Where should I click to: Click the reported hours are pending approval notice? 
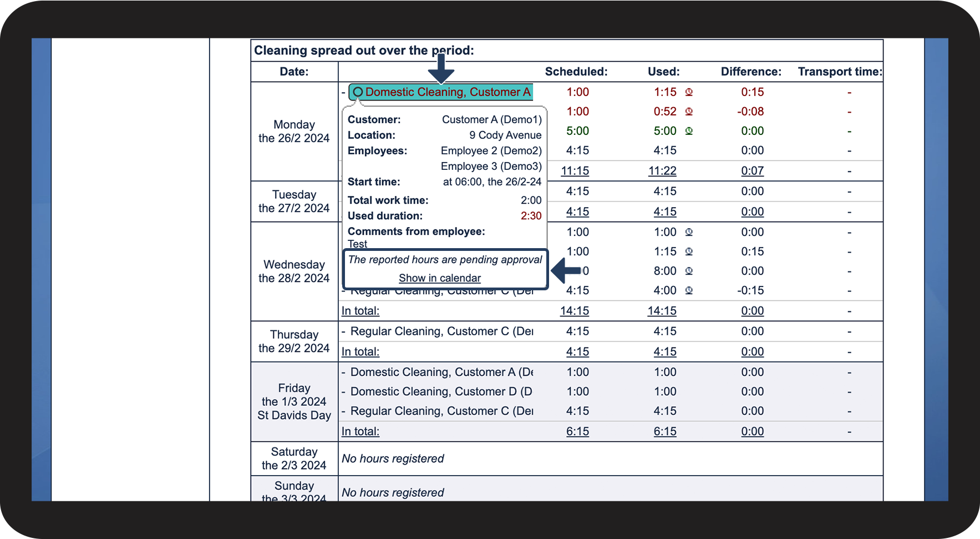pyautogui.click(x=445, y=260)
